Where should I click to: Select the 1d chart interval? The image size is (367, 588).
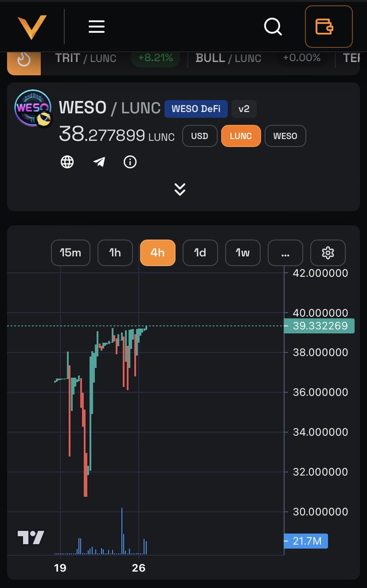200,253
